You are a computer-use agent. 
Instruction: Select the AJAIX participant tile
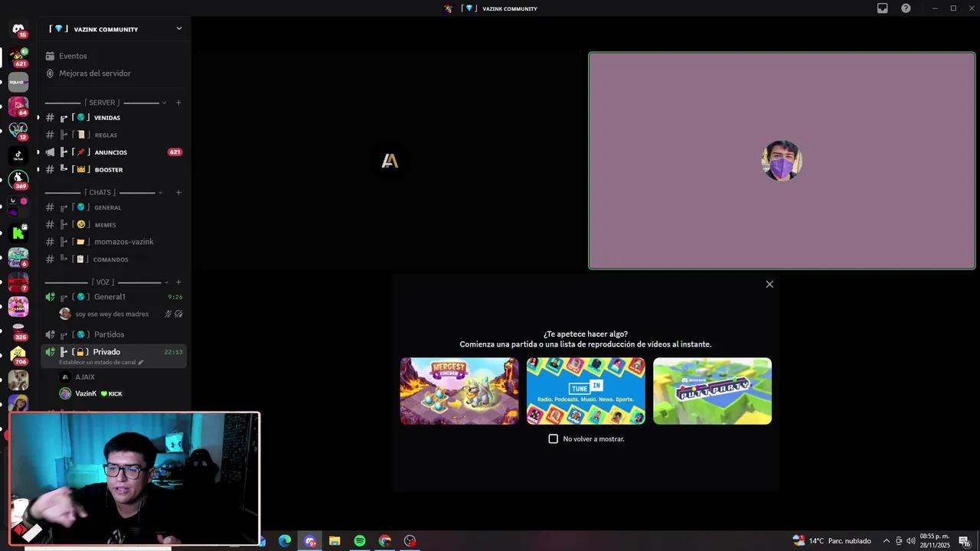[390, 161]
